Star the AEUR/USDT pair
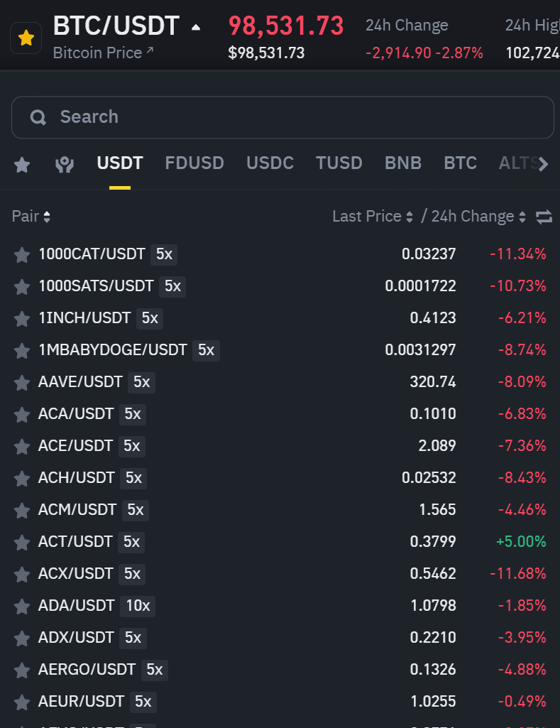The height and width of the screenshot is (728, 560). (x=22, y=702)
